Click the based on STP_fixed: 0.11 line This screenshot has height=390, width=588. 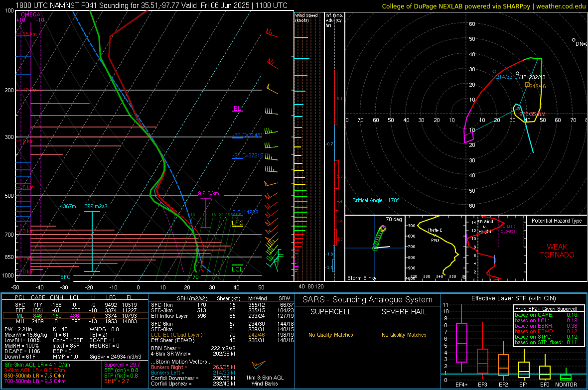pyautogui.click(x=546, y=342)
